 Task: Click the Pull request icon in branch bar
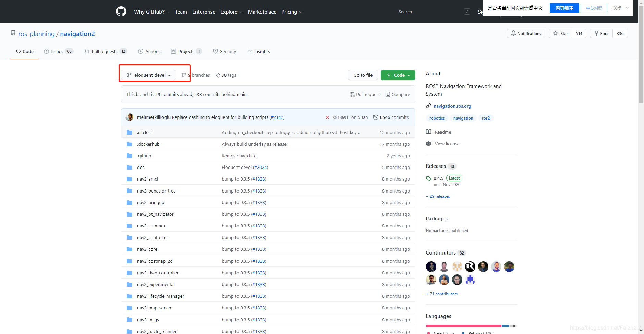click(x=352, y=94)
